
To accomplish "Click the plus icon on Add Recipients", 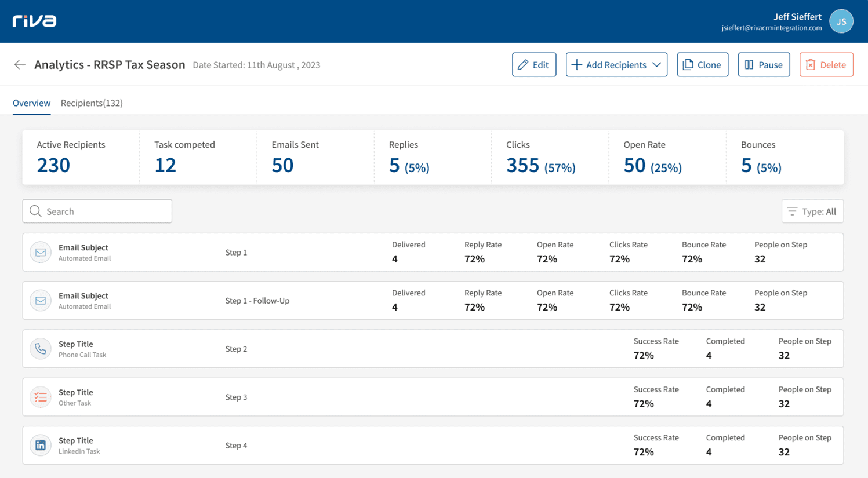I will [576, 64].
